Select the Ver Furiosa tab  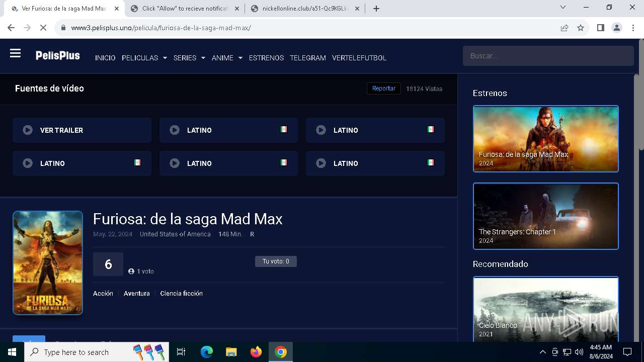click(64, 9)
